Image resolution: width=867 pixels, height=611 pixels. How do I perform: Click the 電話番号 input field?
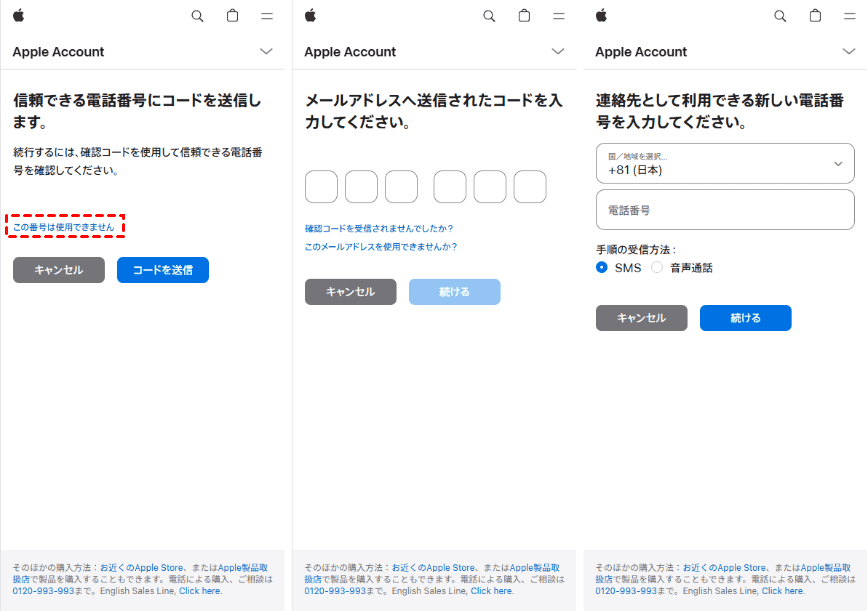725,210
